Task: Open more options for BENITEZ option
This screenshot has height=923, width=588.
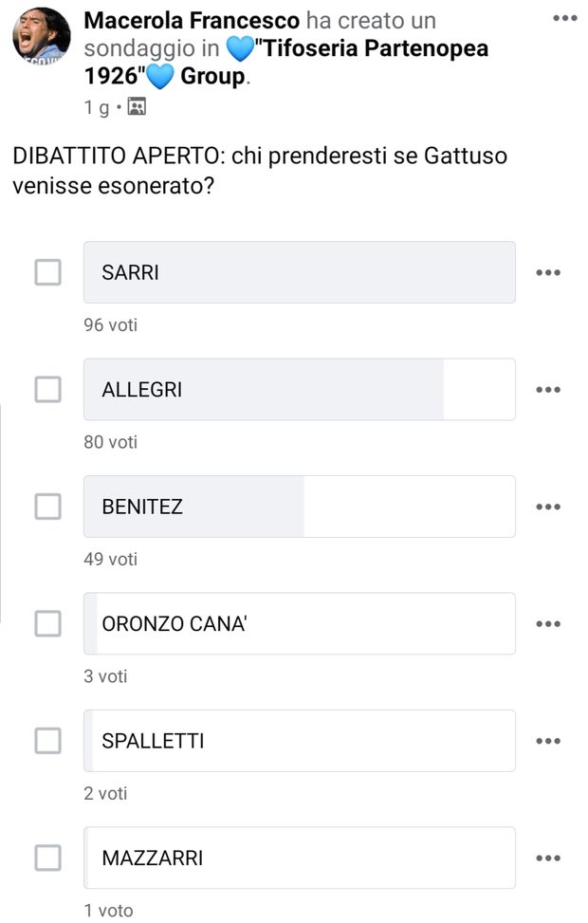Action: [x=548, y=507]
